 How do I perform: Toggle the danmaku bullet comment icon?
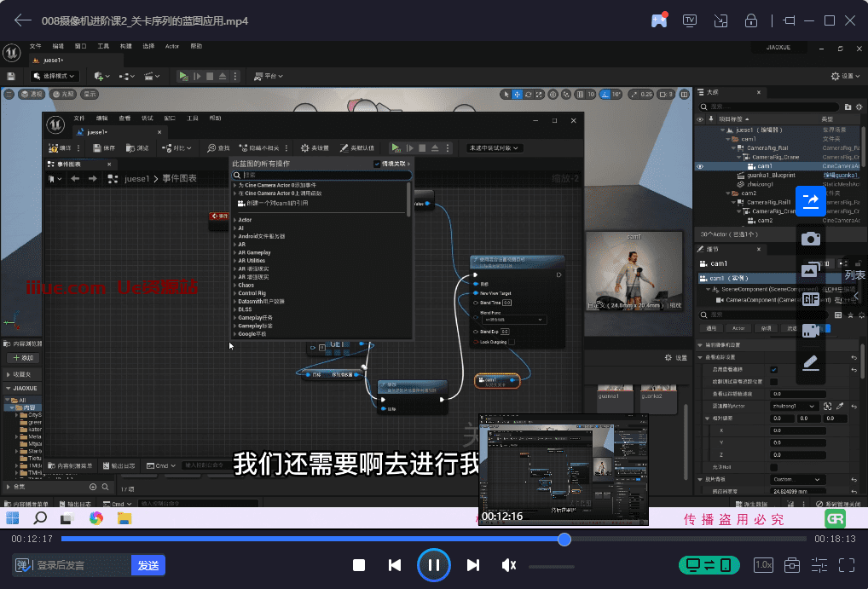coord(24,565)
